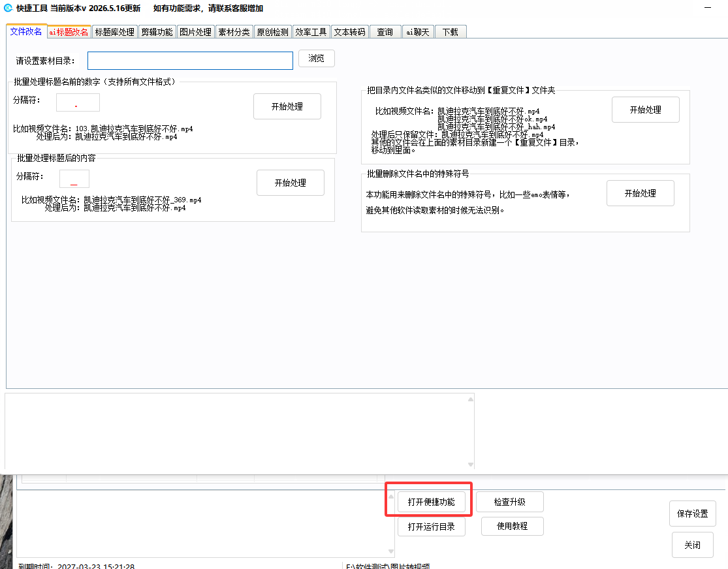This screenshot has width=728, height=569.
Task: Click the lower panel scroll-down arrow
Action: (391, 551)
